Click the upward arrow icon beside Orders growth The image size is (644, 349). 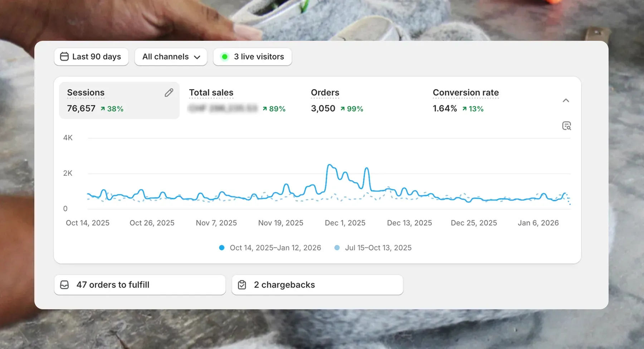coord(342,108)
